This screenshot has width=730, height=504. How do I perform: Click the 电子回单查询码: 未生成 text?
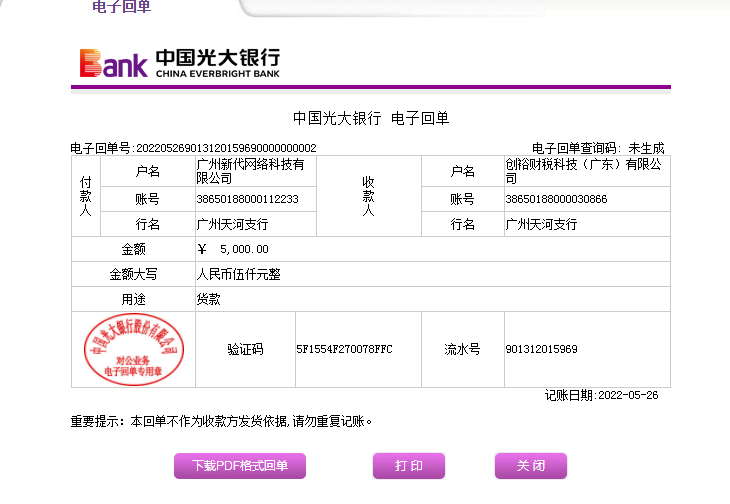pyautogui.click(x=598, y=148)
